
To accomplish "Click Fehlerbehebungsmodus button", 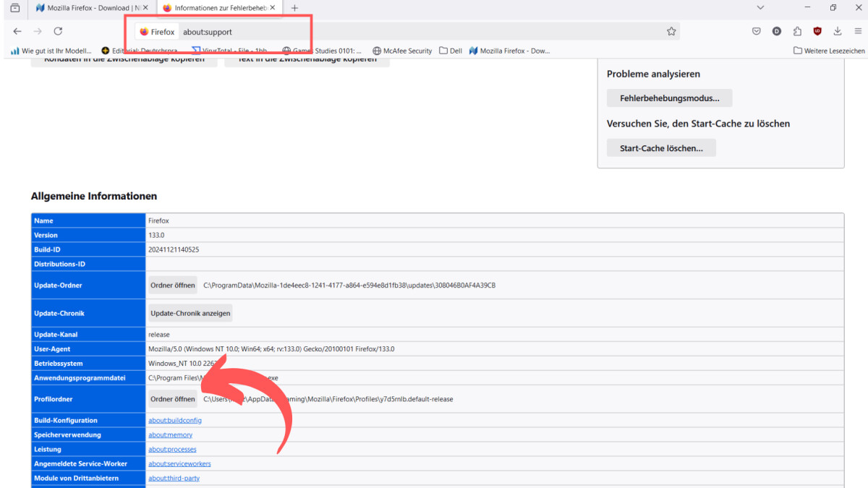I will (669, 98).
